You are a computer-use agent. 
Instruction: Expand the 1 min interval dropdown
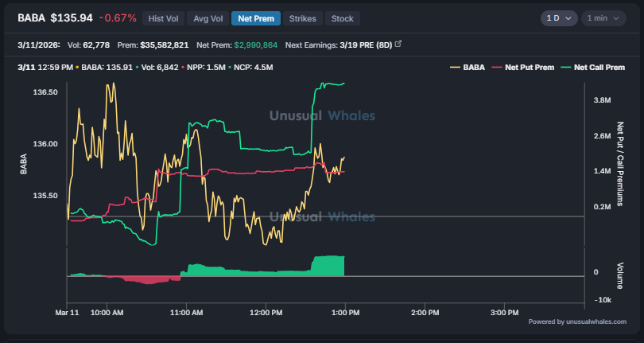(x=601, y=18)
